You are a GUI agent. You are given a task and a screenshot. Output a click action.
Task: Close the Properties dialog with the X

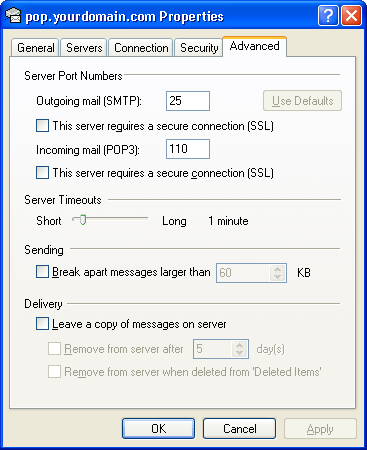pos(351,15)
